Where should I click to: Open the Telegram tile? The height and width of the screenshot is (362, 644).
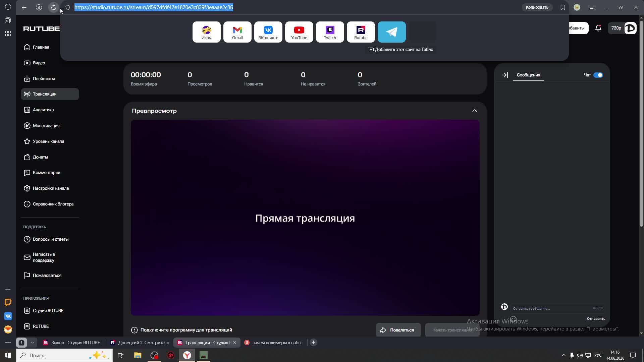pos(391,32)
